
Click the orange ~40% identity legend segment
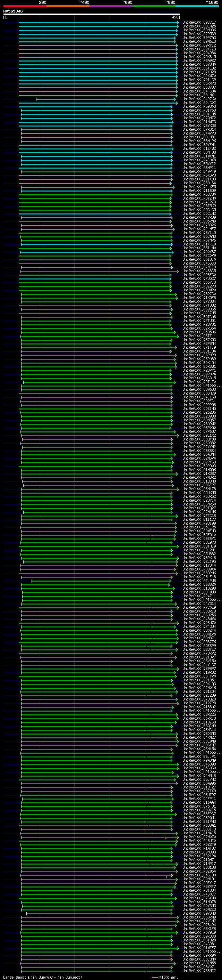(68, 6)
